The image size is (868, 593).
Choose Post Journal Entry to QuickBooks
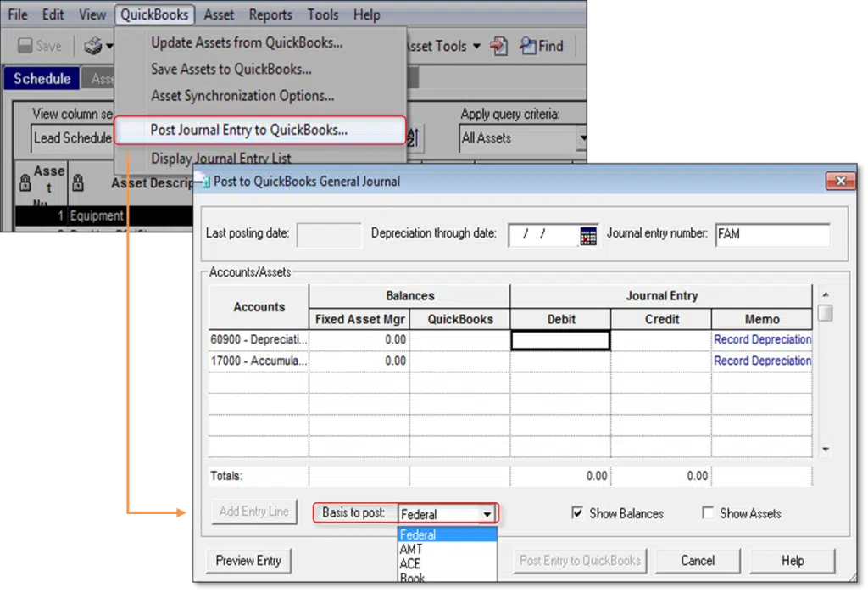260,130
